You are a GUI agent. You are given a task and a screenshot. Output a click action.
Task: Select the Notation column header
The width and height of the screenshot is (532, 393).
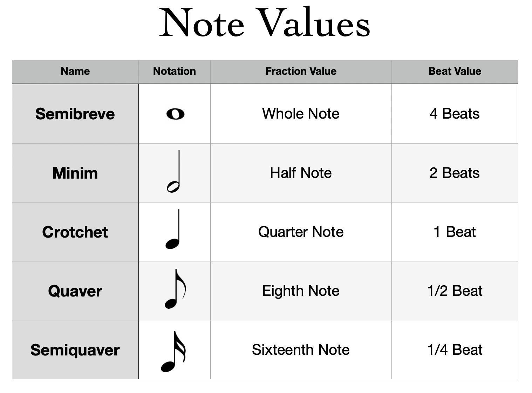(175, 72)
